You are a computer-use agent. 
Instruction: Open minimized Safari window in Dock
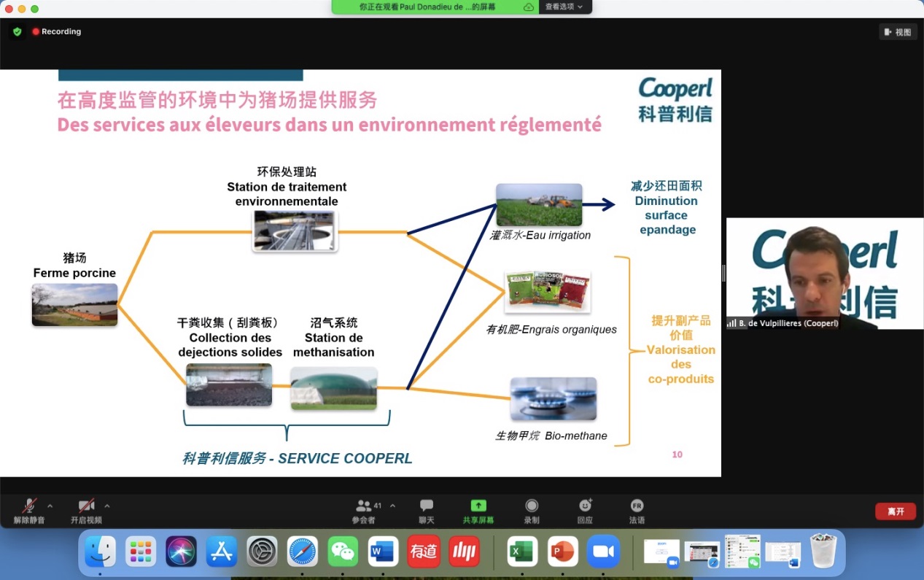[702, 554]
